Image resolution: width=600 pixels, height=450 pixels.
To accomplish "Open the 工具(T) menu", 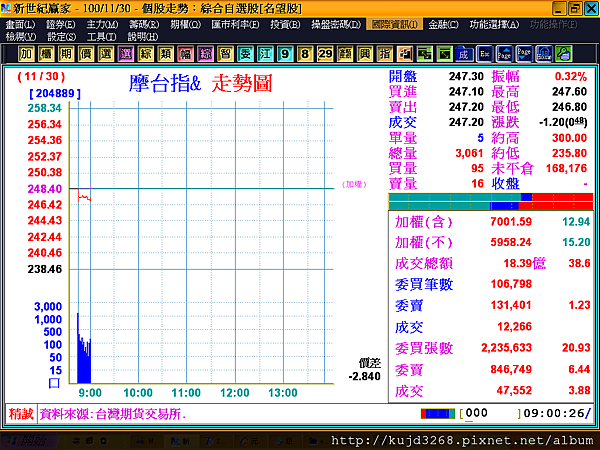I will [x=101, y=37].
